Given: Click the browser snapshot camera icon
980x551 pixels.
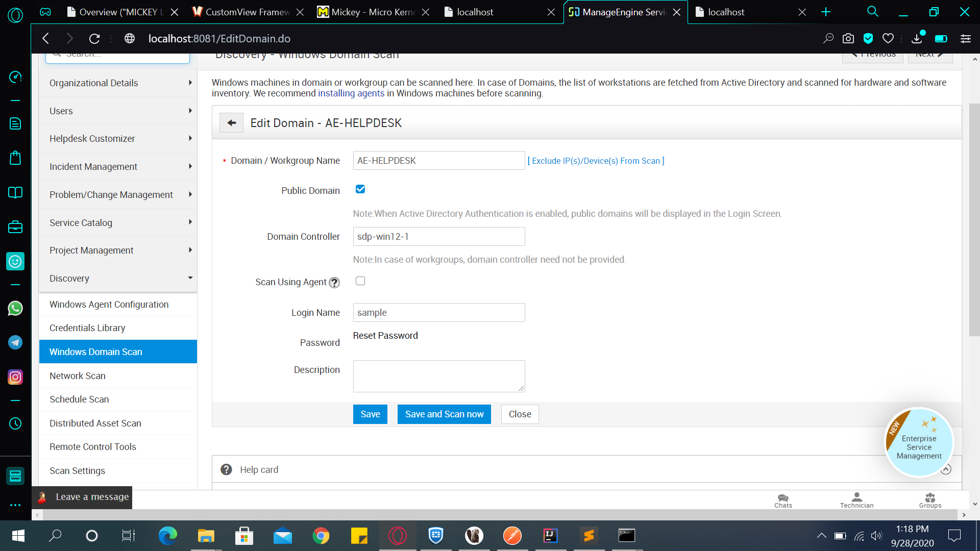Looking at the screenshot, I should click(848, 39).
